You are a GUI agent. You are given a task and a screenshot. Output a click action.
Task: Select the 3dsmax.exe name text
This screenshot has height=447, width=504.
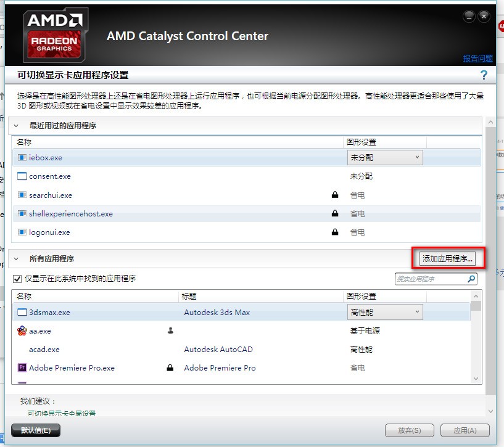tap(49, 313)
